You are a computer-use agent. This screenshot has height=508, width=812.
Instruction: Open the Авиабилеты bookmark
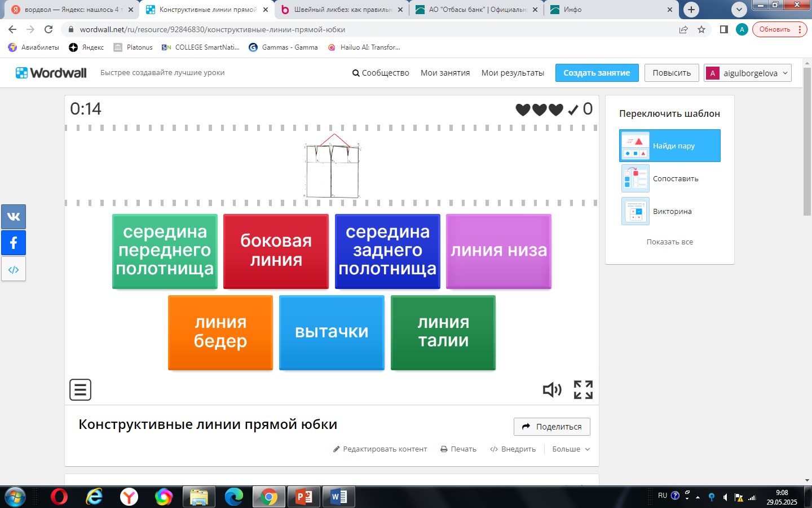click(34, 47)
